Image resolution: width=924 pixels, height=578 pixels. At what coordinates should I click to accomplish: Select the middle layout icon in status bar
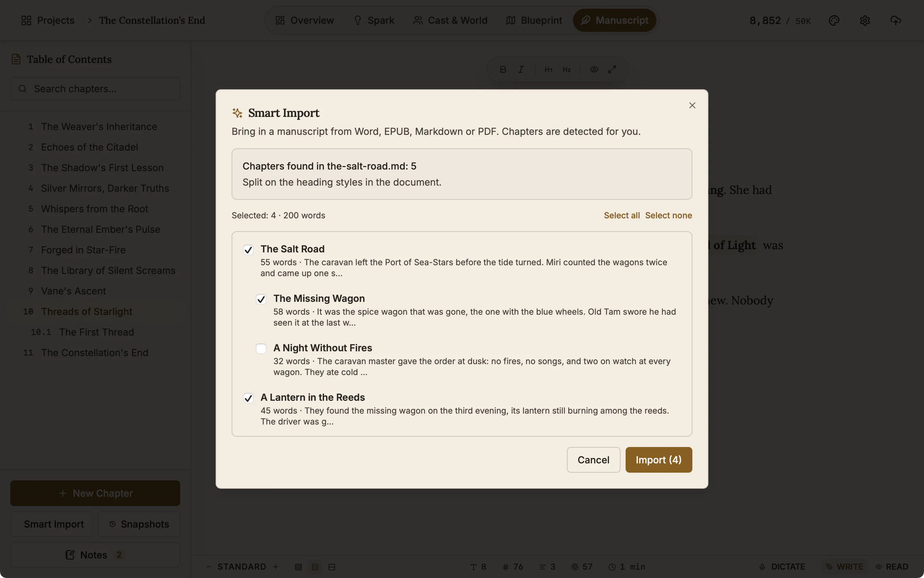(315, 567)
